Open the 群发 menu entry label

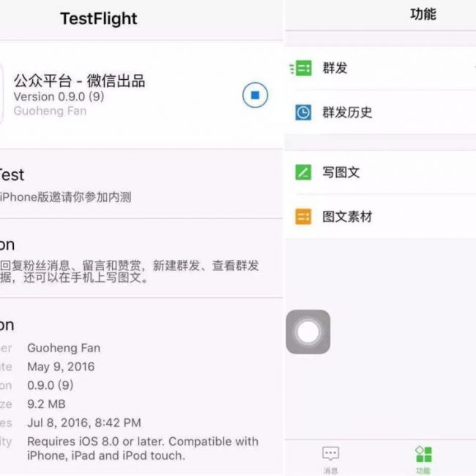(x=335, y=68)
